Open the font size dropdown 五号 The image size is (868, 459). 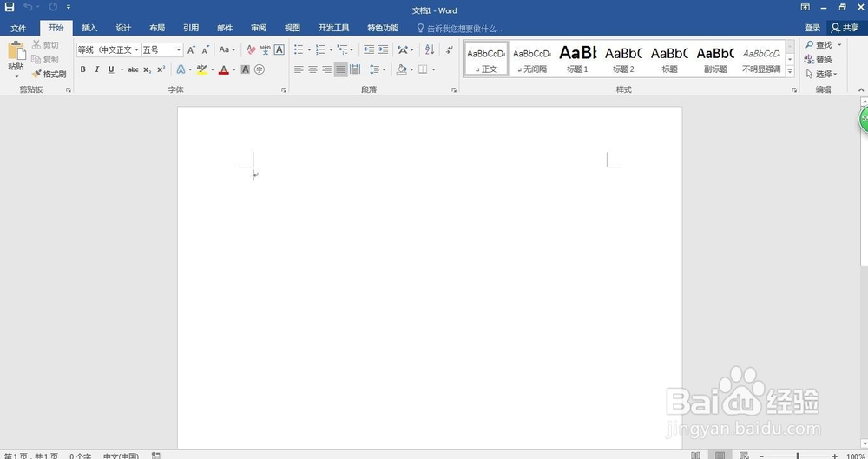(x=179, y=49)
